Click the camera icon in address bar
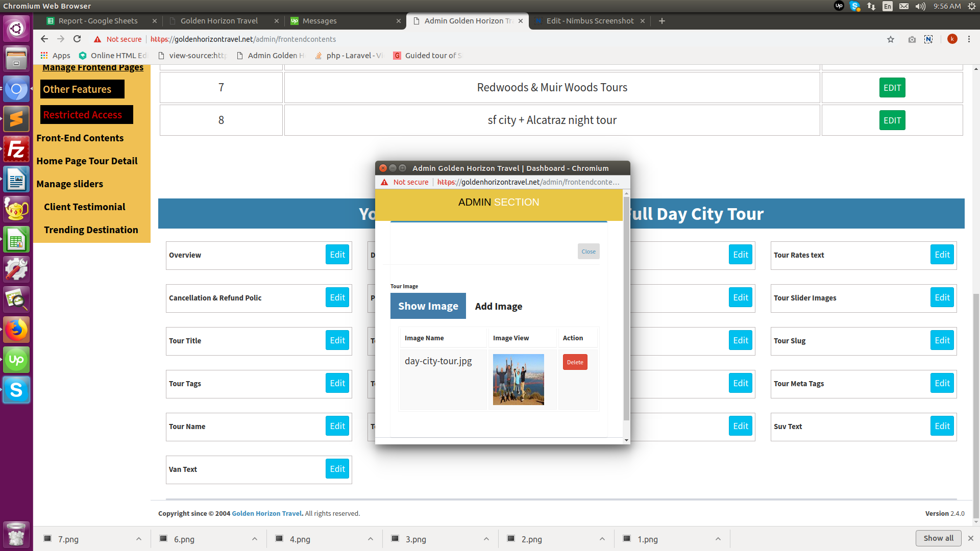 point(912,39)
